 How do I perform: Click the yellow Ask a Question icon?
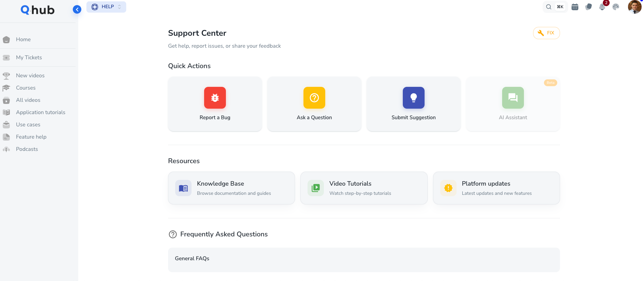coord(314,98)
